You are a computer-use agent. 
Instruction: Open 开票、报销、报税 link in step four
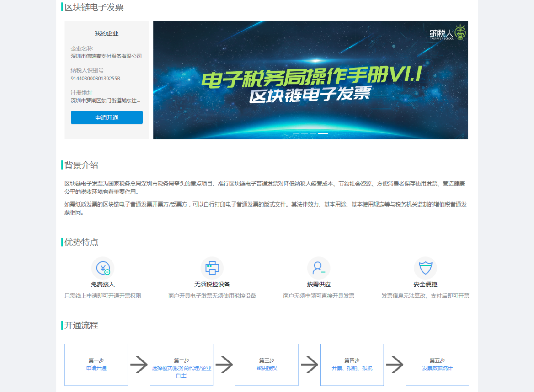352,368
